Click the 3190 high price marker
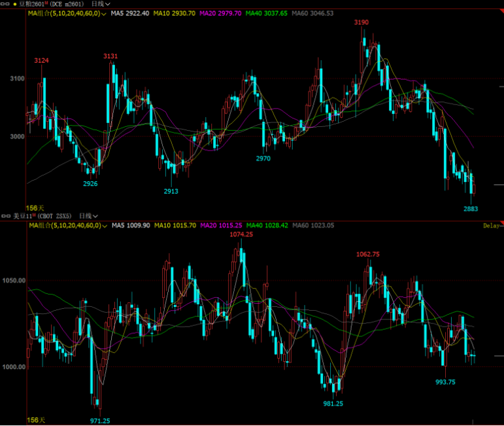Viewport: 504px width, 426px height. (361, 22)
